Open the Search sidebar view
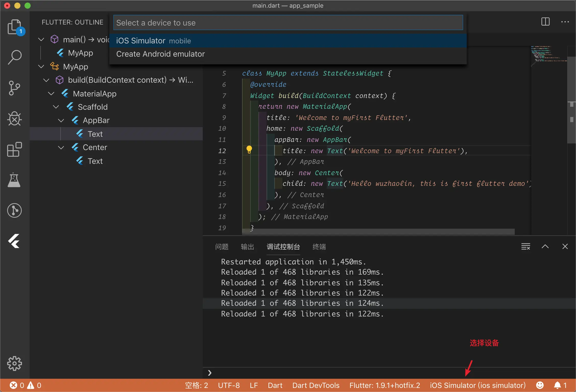Image resolution: width=576 pixels, height=392 pixels. [x=14, y=57]
